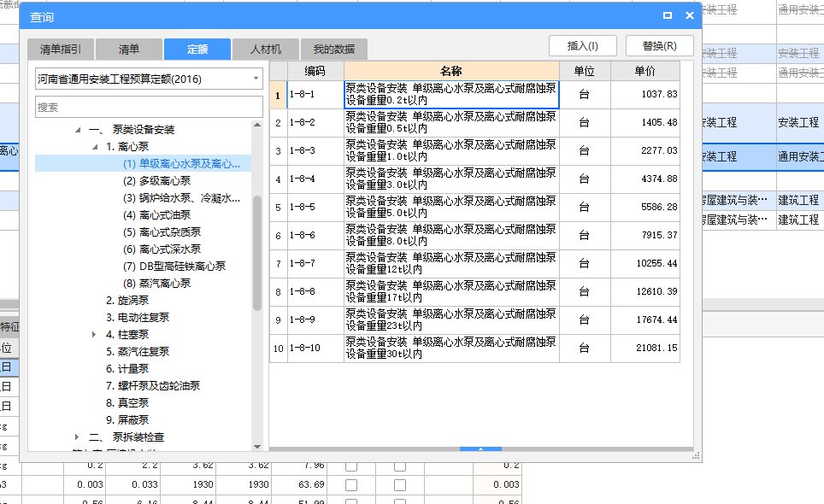Click the unit price 7915.37

(644, 235)
